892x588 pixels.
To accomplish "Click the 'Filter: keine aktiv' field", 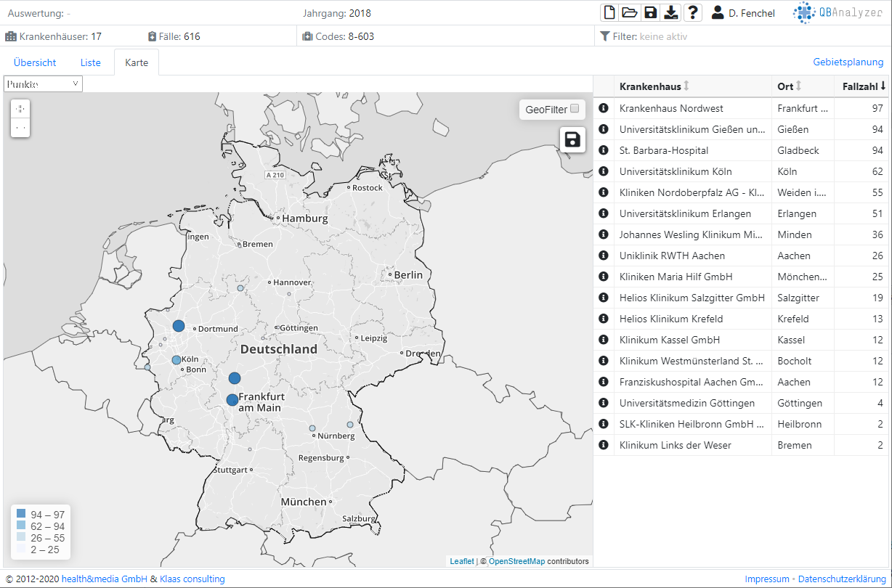I will (x=742, y=36).
